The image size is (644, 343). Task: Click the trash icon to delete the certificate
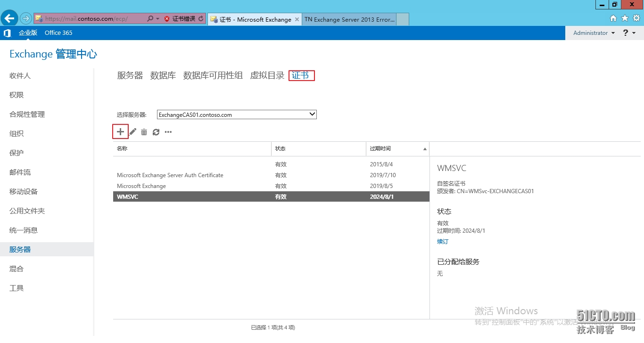[144, 132]
